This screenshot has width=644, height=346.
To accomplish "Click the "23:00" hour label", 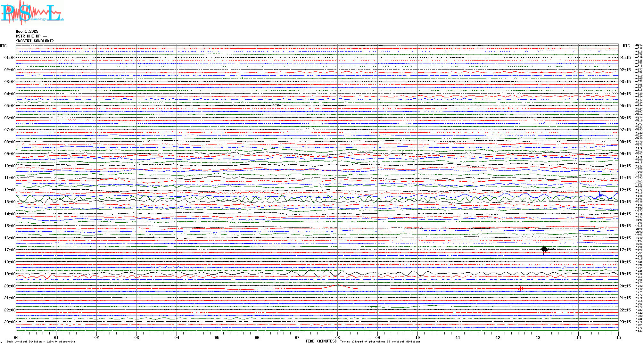I will 10,322.
